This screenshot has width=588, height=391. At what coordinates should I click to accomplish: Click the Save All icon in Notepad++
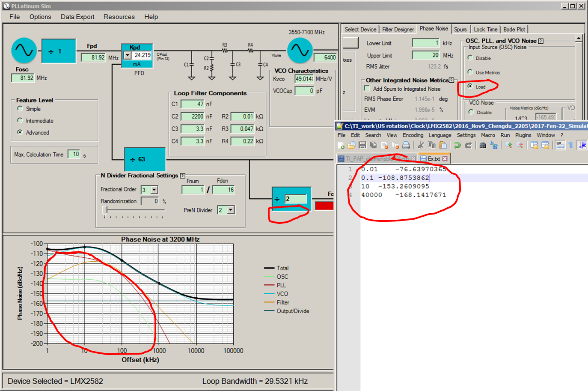(374, 145)
